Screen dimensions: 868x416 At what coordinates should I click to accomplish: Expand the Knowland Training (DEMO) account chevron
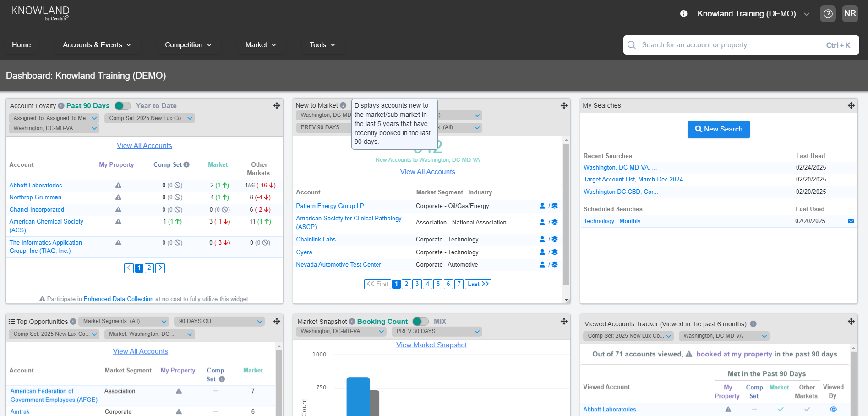pos(807,14)
